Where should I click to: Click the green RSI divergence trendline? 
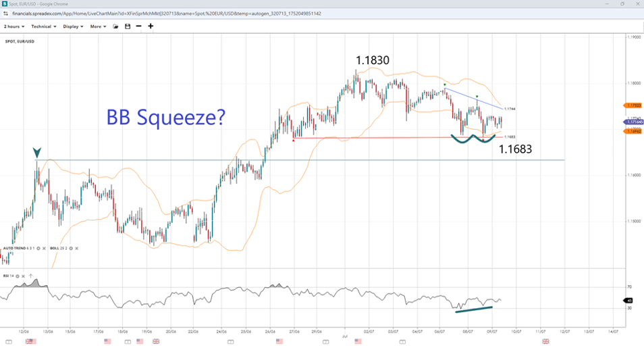coord(474,310)
